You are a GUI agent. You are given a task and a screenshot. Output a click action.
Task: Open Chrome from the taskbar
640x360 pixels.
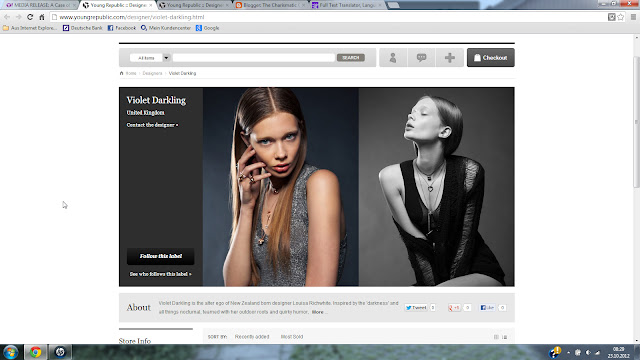36,352
